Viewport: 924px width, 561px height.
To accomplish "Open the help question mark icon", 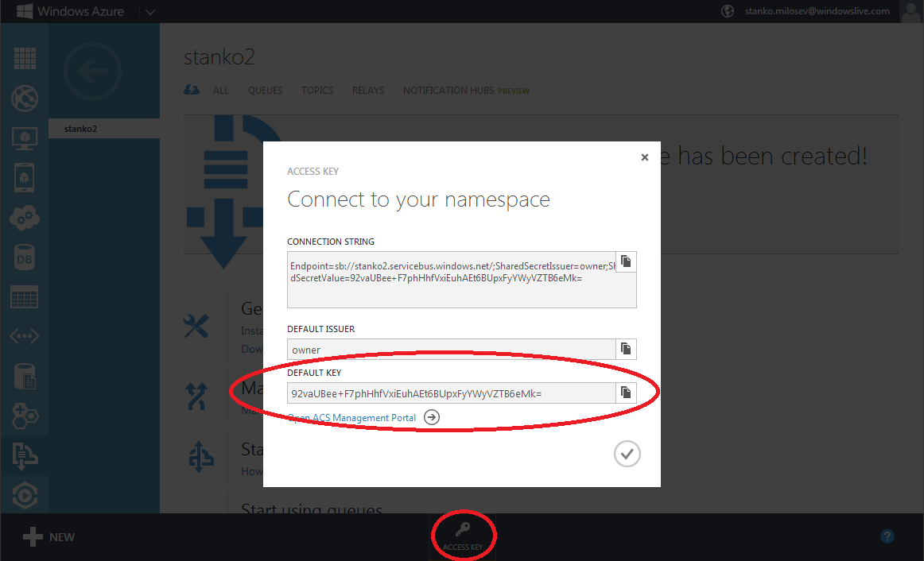I will (x=887, y=536).
